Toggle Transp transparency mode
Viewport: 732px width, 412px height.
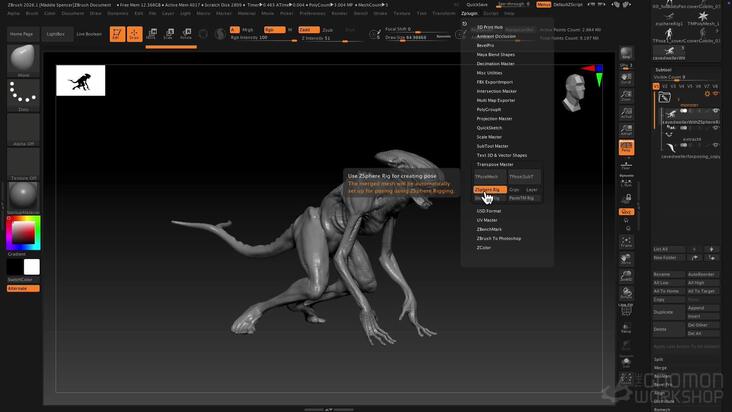pos(626,328)
